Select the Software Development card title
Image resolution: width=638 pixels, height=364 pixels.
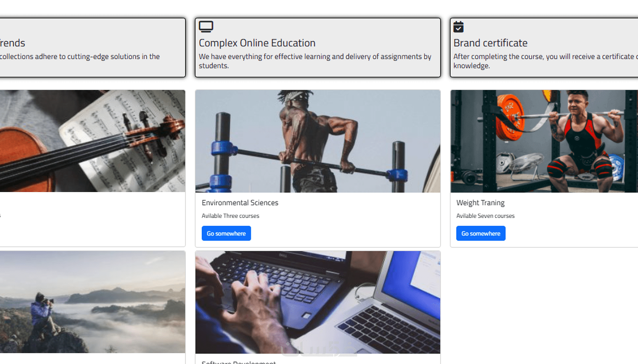pos(239,362)
